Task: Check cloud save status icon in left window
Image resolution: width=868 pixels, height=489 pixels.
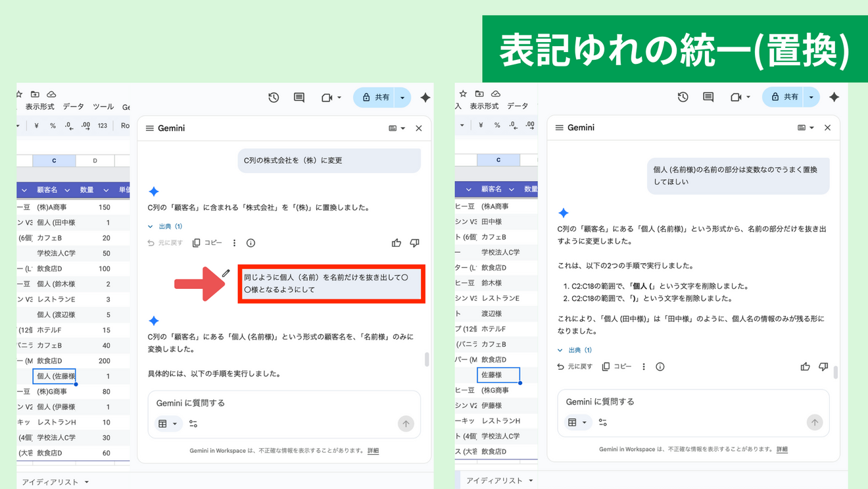Action: [51, 94]
